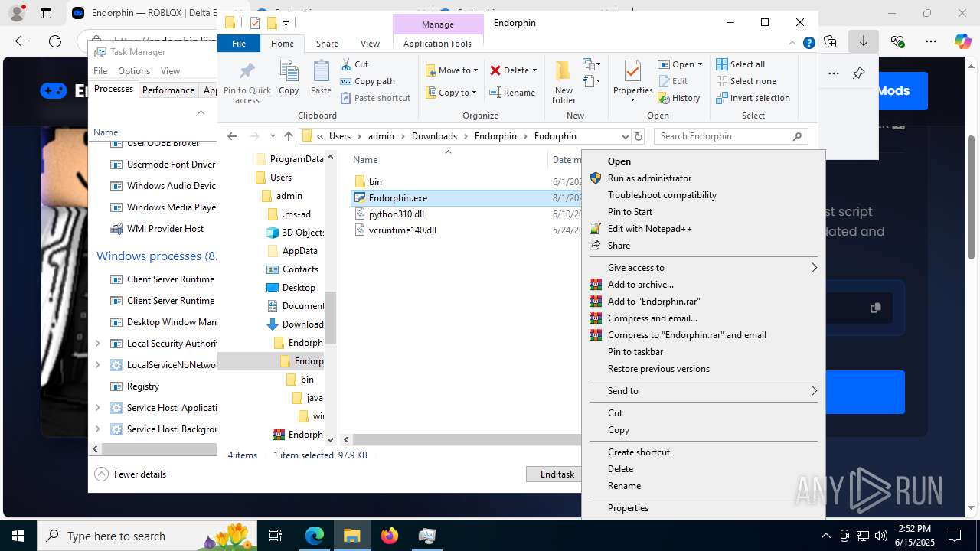Open the ribbon Open dropdown
Image resolution: width=980 pixels, height=551 pixels.
coord(680,64)
